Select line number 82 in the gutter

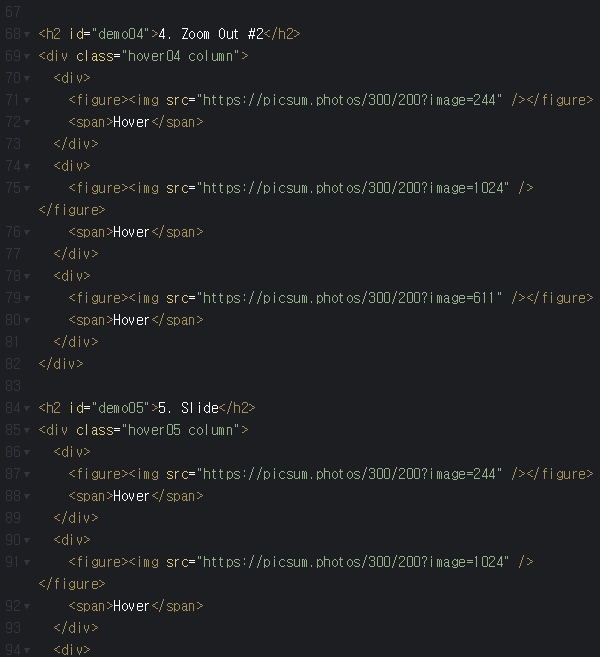pyautogui.click(x=12, y=386)
